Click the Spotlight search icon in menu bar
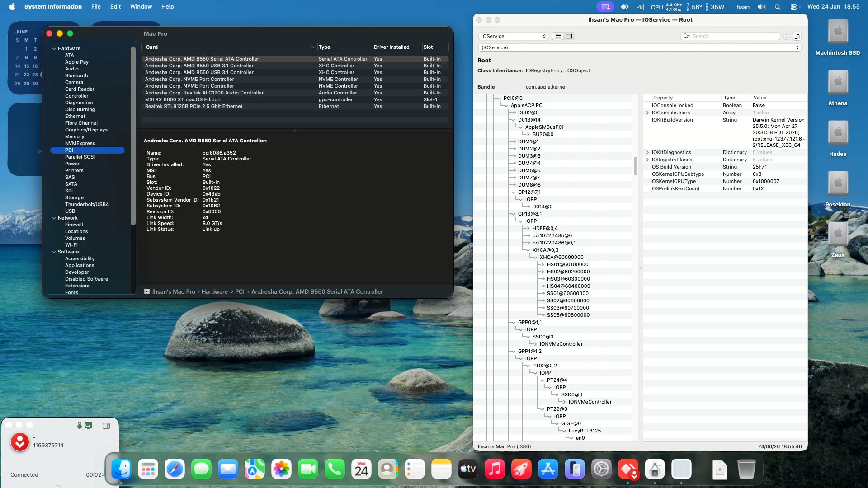This screenshot has width=868, height=488. tap(778, 7)
